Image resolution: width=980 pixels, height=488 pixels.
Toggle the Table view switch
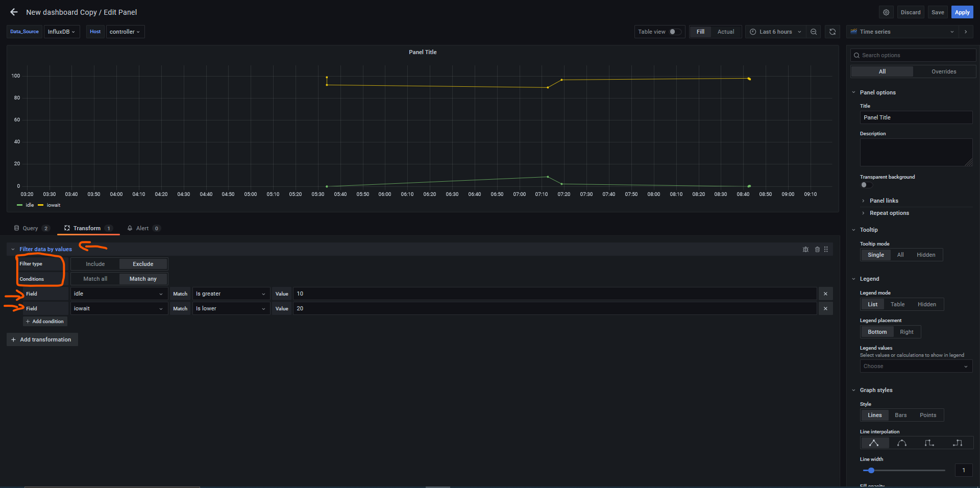(x=675, y=32)
